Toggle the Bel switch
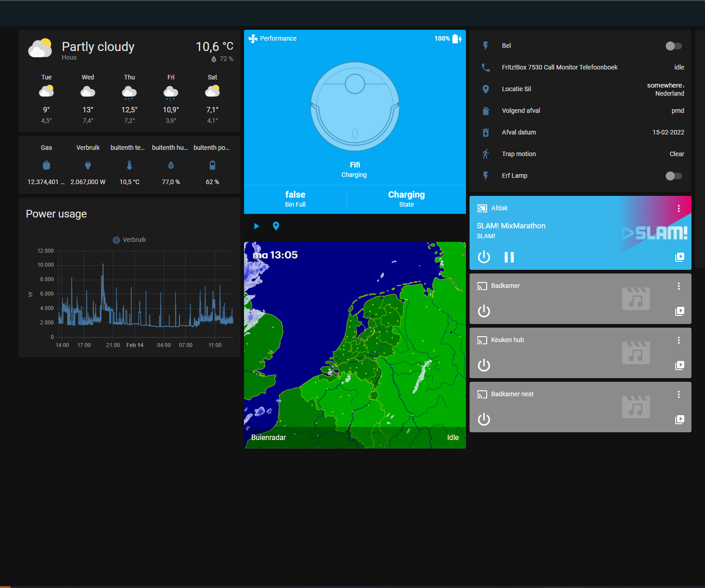705x588 pixels. click(673, 46)
